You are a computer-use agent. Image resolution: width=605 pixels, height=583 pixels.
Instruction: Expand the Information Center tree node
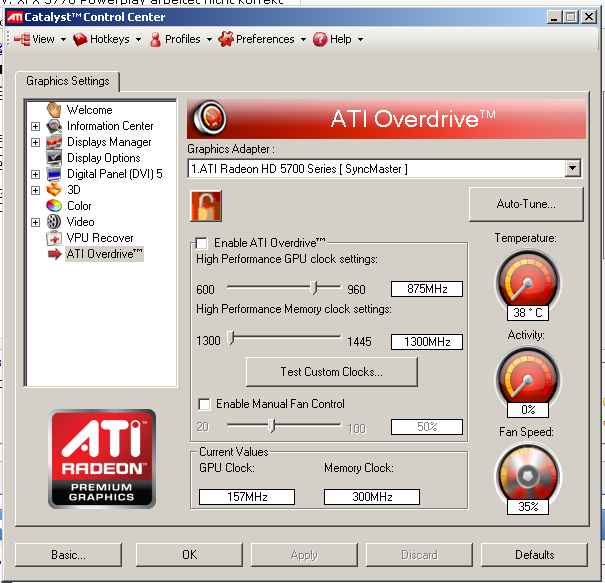coord(35,126)
